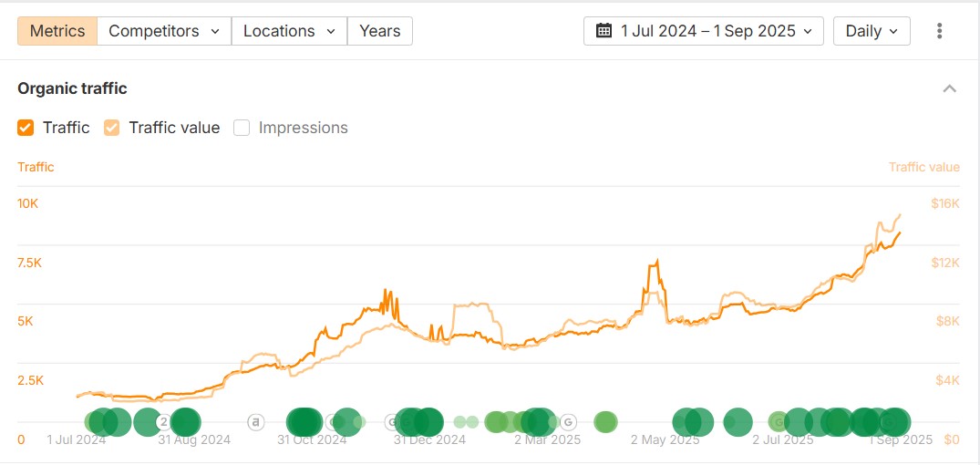Screen dimensions: 980x465
Task: Open the three-dot more options menu
Action: (x=940, y=31)
